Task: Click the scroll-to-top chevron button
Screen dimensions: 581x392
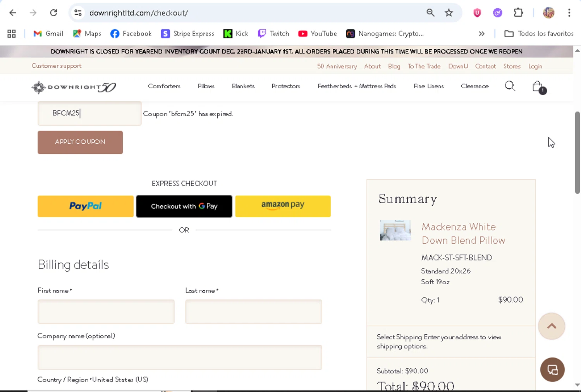Action: coord(552,326)
